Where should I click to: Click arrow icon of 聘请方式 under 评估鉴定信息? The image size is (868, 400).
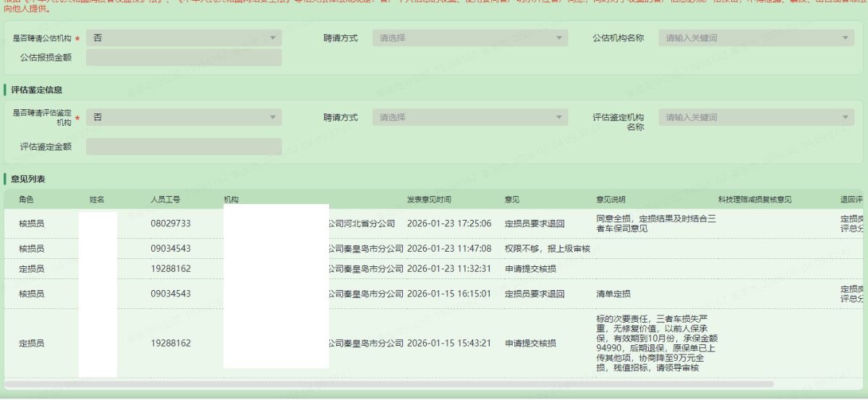click(559, 117)
